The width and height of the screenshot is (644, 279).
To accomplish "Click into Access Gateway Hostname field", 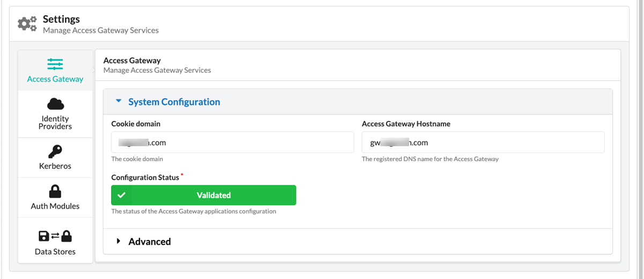I will click(483, 142).
